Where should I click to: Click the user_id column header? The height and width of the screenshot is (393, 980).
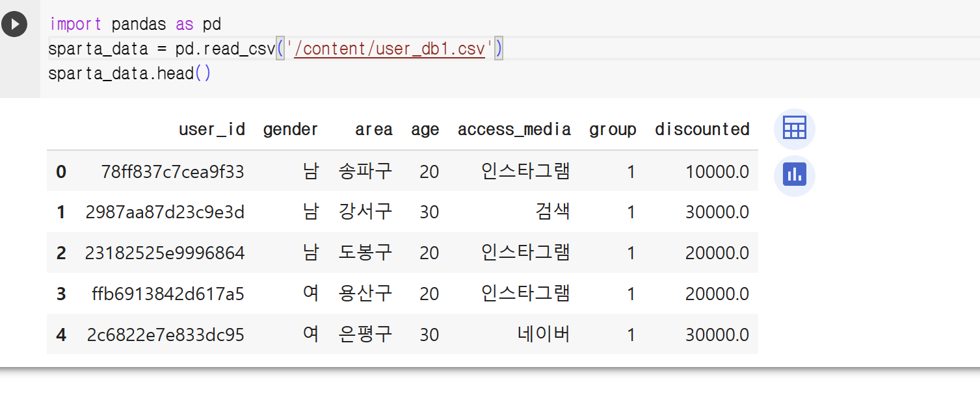click(x=212, y=129)
